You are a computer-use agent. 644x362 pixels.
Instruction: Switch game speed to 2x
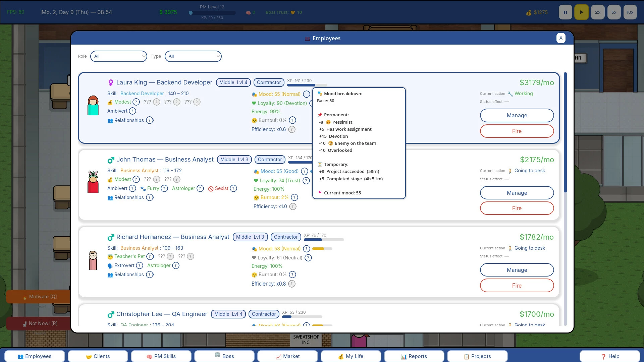pos(598,12)
